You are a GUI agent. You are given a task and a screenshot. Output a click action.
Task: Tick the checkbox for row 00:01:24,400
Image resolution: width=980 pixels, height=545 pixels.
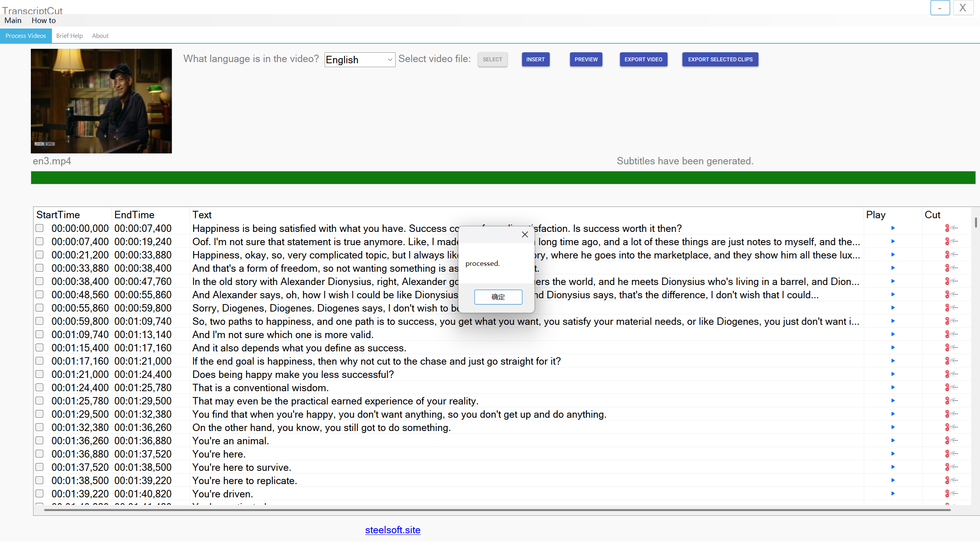[x=39, y=387]
